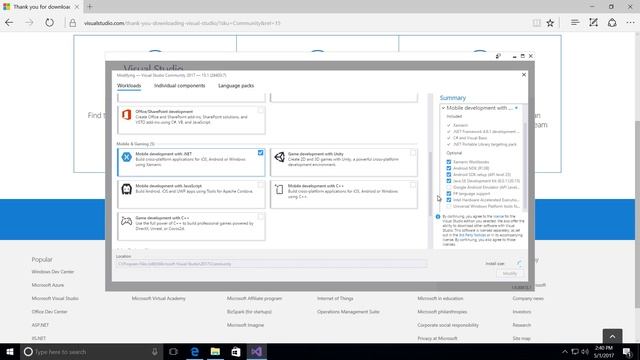Click the feedback icon in installer title bar
Screen dimensions: 640x360
[x=498, y=56]
